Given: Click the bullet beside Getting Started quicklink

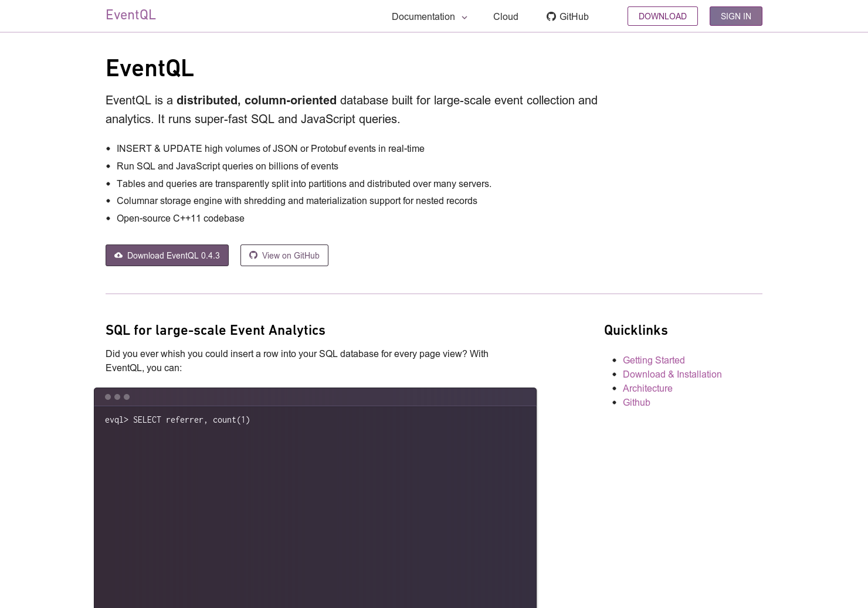Looking at the screenshot, I should (614, 360).
